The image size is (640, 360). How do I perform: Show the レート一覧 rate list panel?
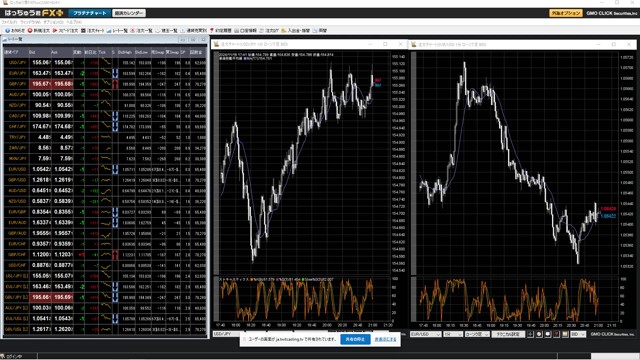(117, 31)
